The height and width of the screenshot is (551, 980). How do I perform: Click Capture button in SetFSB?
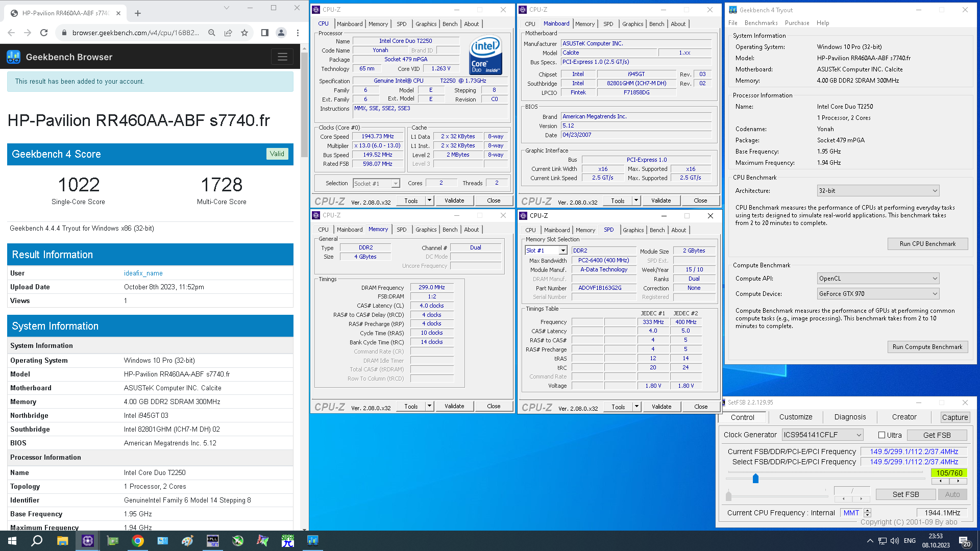coord(954,417)
